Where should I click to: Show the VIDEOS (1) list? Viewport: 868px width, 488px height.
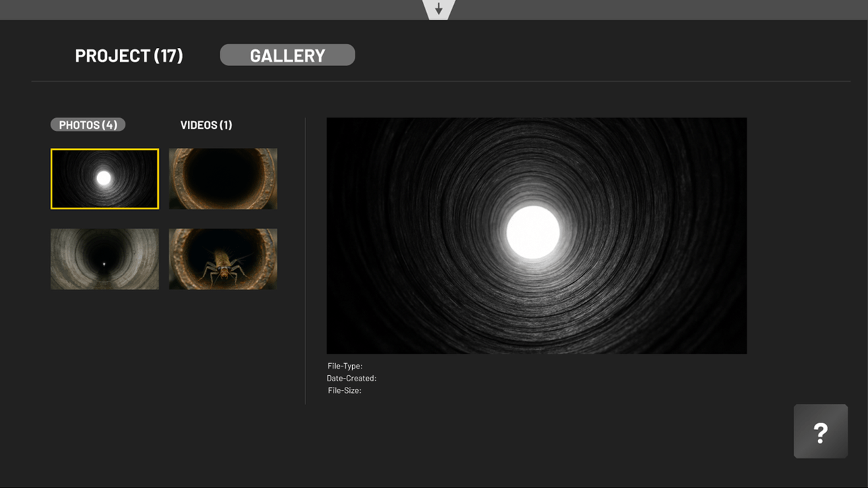click(206, 125)
